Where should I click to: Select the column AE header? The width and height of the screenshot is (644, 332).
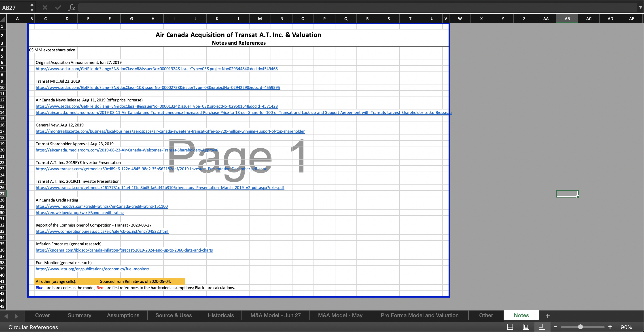pyautogui.click(x=631, y=19)
